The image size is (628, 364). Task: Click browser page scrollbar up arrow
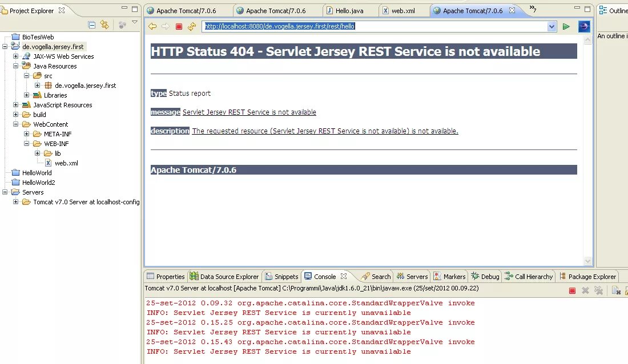coord(587,39)
